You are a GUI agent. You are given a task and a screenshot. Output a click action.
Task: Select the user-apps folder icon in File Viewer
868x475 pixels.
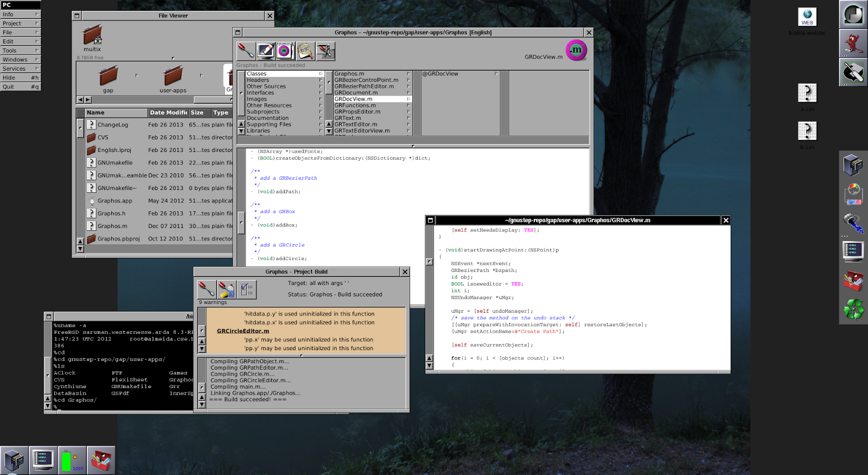(x=173, y=76)
